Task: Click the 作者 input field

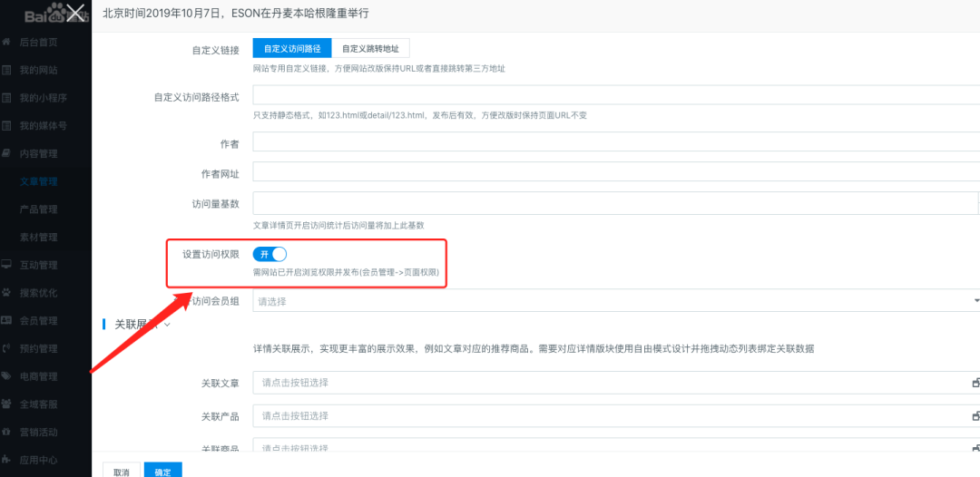Action: pyautogui.click(x=615, y=142)
